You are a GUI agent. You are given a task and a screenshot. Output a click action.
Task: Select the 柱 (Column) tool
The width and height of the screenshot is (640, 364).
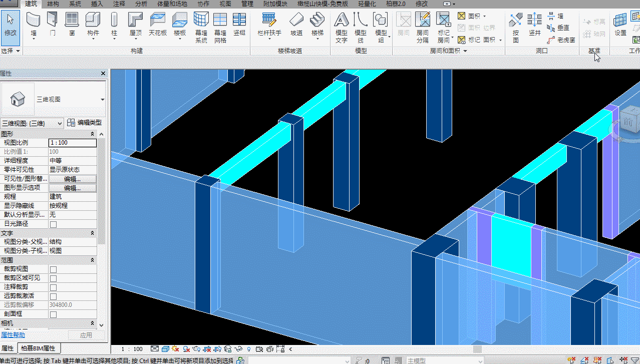(x=114, y=25)
